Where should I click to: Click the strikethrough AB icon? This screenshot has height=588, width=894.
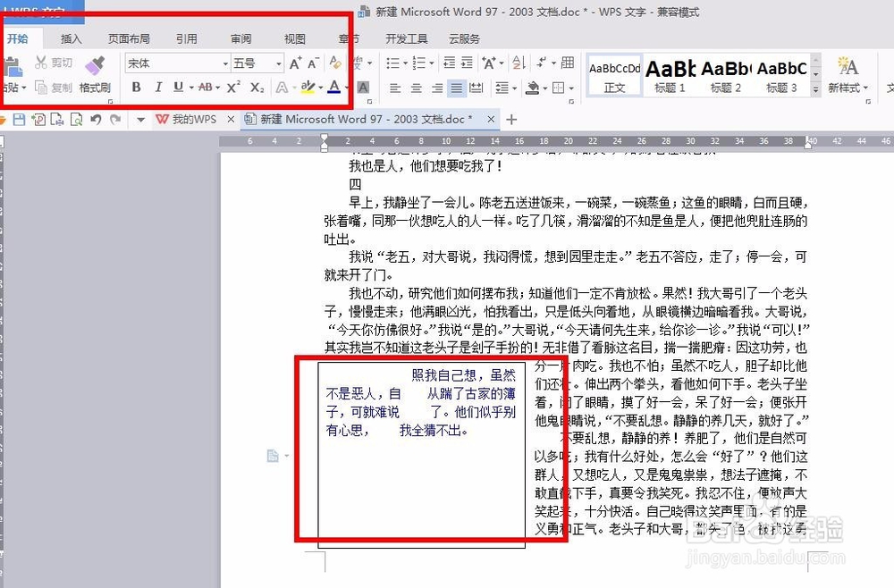point(205,86)
